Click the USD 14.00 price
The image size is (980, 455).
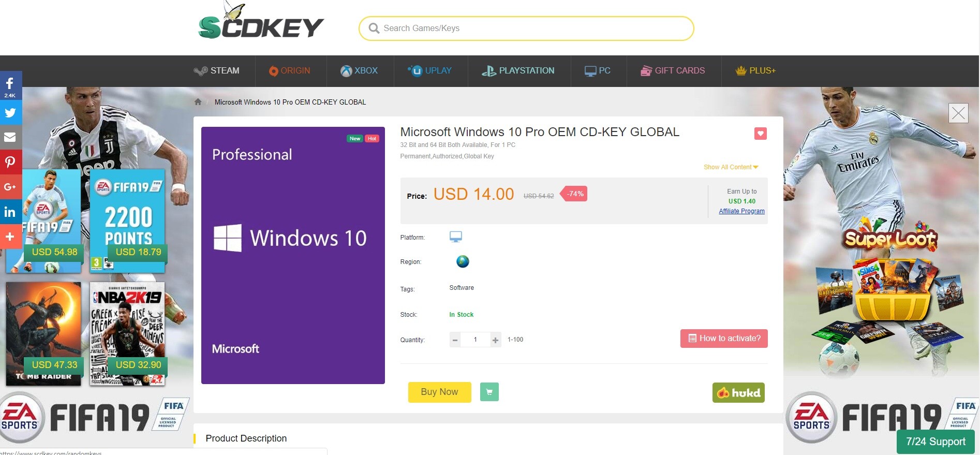click(473, 194)
